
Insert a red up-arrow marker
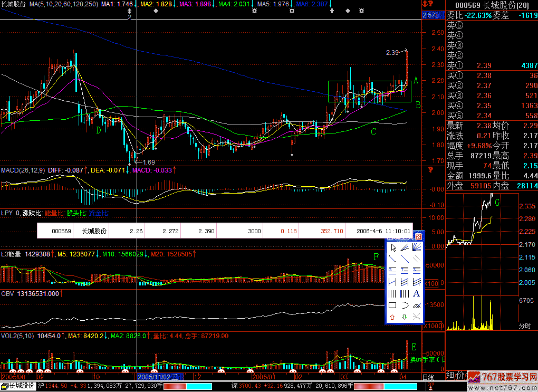coord(392,317)
